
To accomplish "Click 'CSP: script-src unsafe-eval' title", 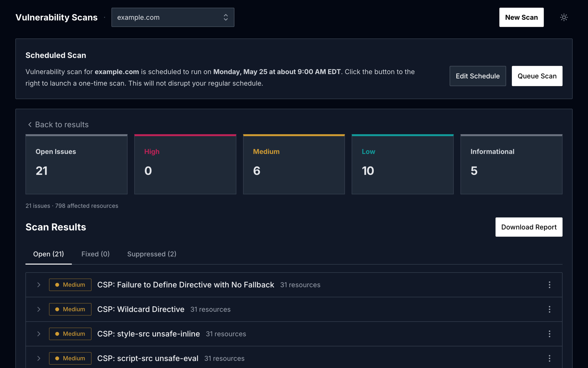I will pyautogui.click(x=148, y=358).
